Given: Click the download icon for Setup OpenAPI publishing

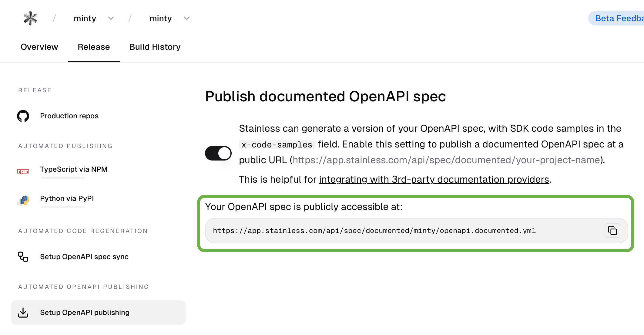Looking at the screenshot, I should 23,312.
